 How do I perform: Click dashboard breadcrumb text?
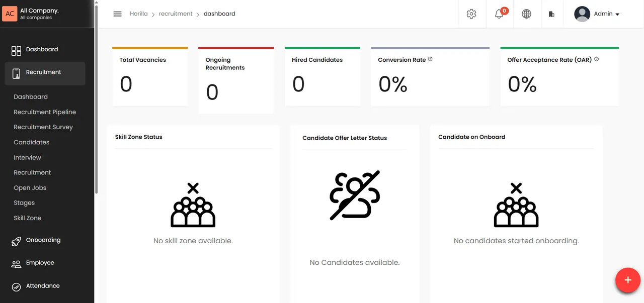[219, 14]
